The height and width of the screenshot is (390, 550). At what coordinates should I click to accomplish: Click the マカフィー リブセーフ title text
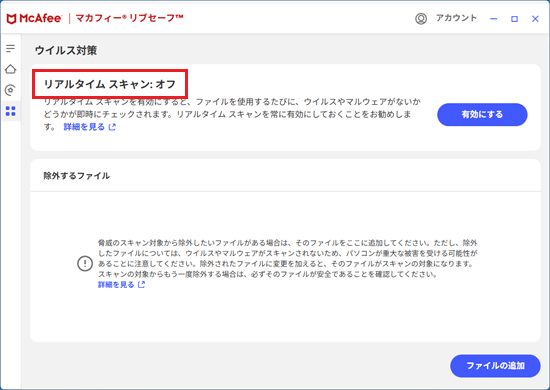pos(129,18)
